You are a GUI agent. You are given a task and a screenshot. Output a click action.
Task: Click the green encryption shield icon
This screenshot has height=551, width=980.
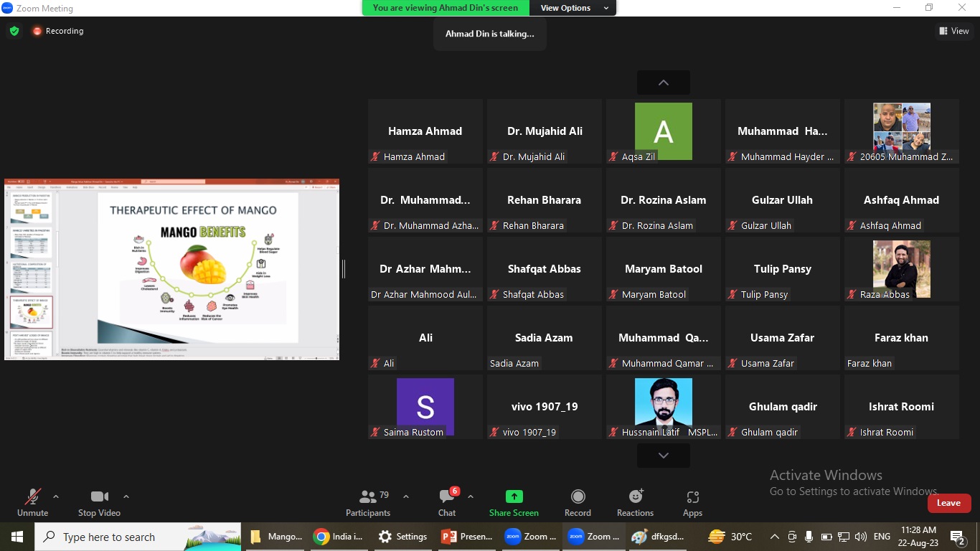pyautogui.click(x=14, y=31)
